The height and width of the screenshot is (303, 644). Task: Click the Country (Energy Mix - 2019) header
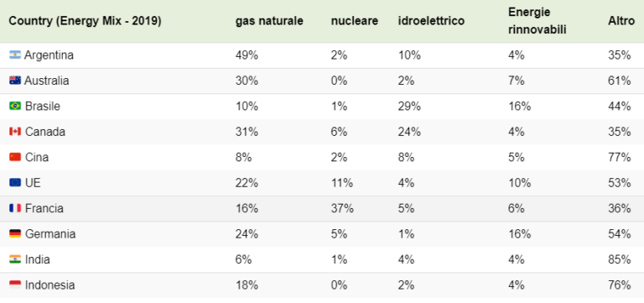[x=85, y=21]
